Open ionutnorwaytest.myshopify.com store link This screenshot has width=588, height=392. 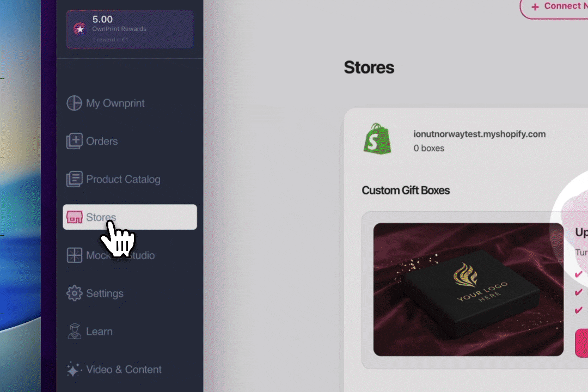pos(479,134)
